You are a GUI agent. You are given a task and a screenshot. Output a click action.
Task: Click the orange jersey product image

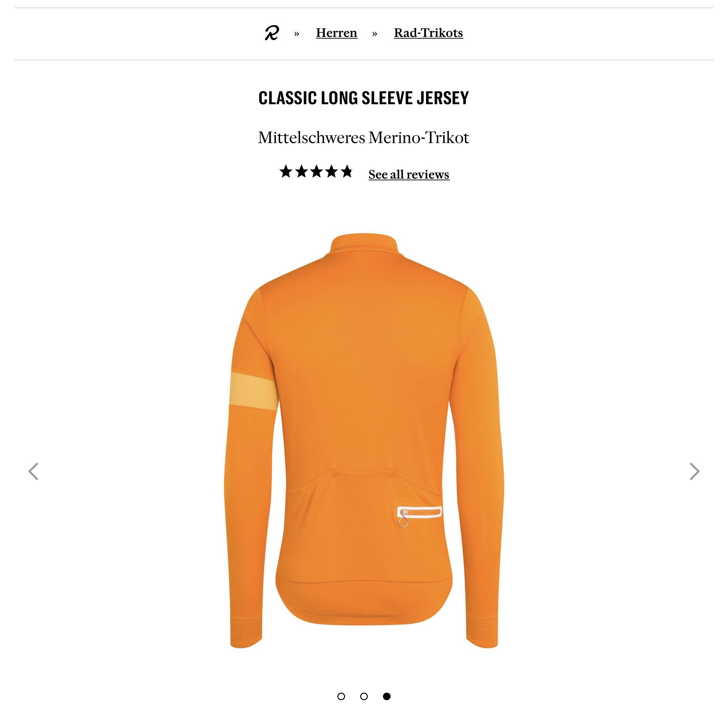(364, 441)
